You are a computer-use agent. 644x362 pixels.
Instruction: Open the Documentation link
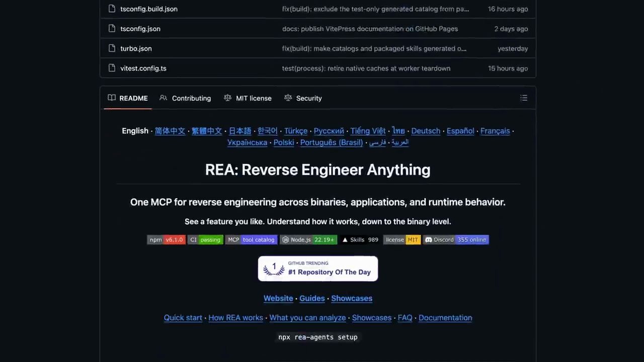445,318
